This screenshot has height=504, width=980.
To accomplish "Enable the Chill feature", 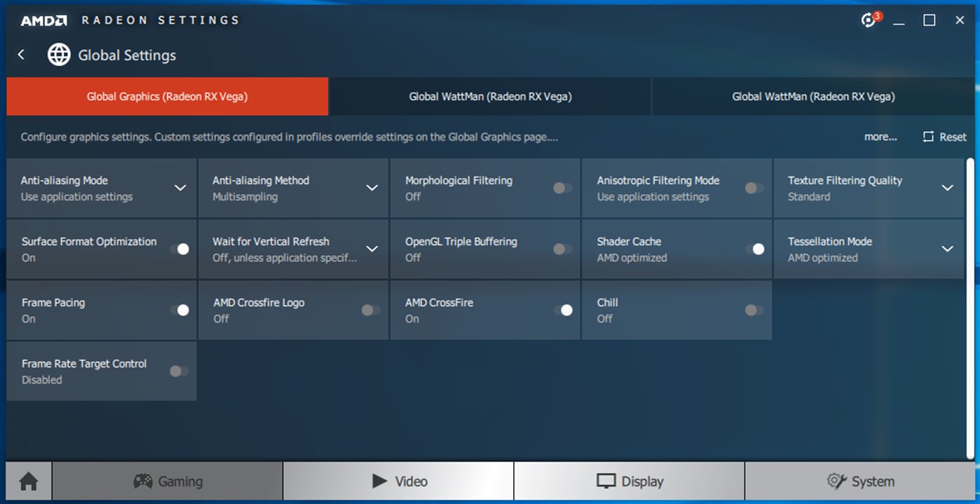I will (x=753, y=310).
